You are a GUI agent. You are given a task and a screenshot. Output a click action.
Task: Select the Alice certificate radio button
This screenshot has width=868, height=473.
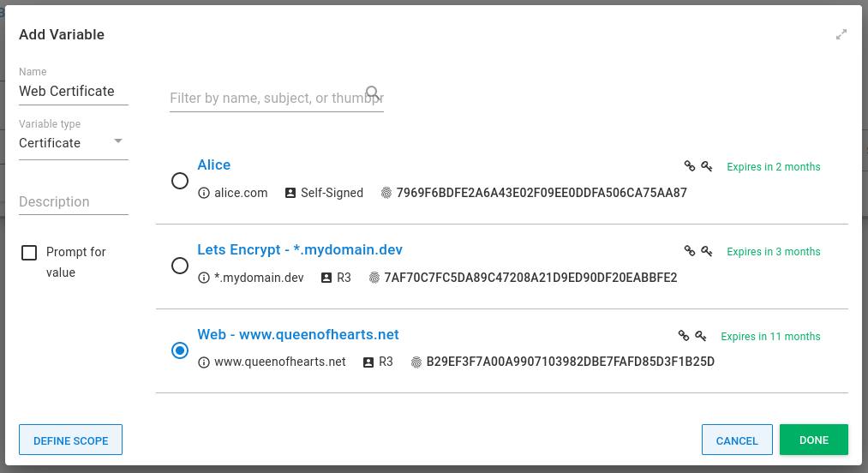click(x=180, y=181)
